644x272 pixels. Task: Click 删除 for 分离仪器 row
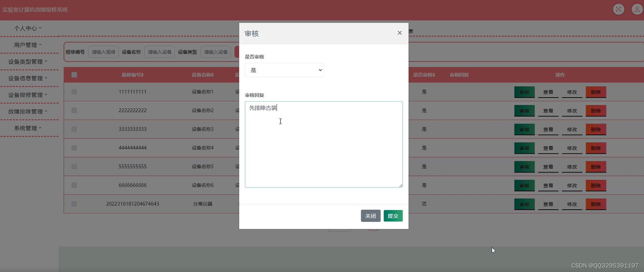click(596, 204)
